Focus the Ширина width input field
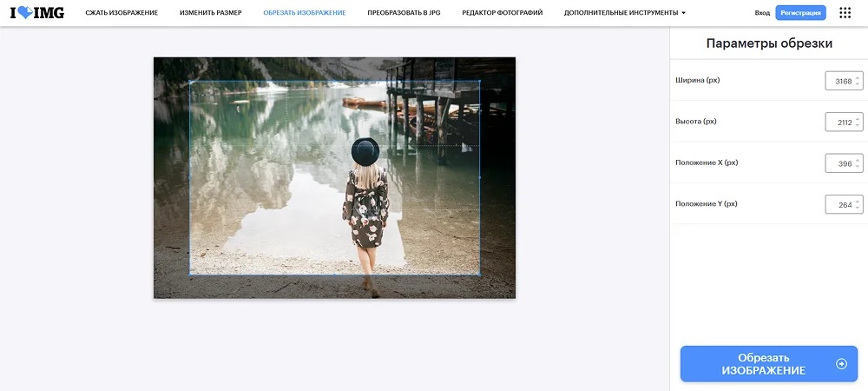The image size is (868, 391). coord(844,81)
